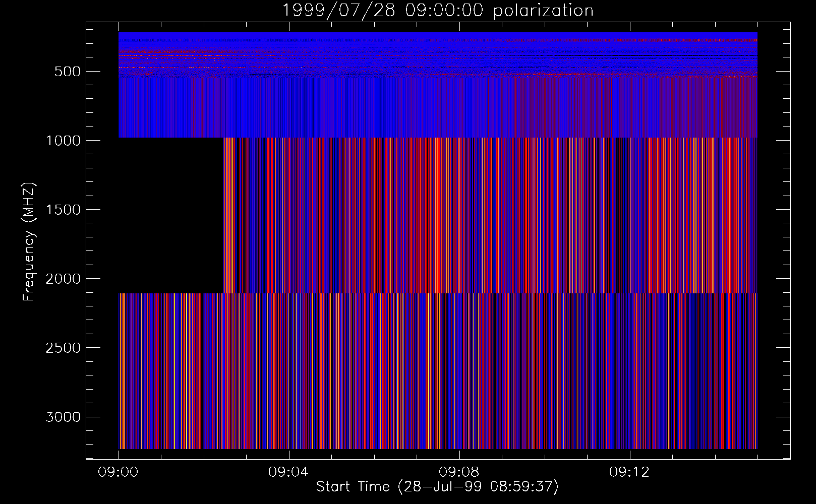The height and width of the screenshot is (504, 816).
Task: Click the 09:08 time tick label
Action: point(459,472)
